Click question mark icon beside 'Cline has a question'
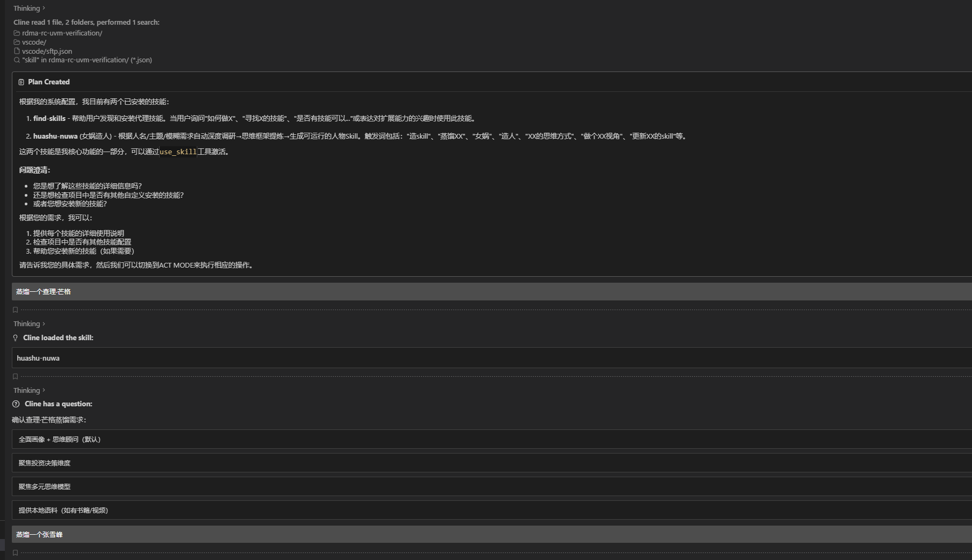 click(x=16, y=404)
